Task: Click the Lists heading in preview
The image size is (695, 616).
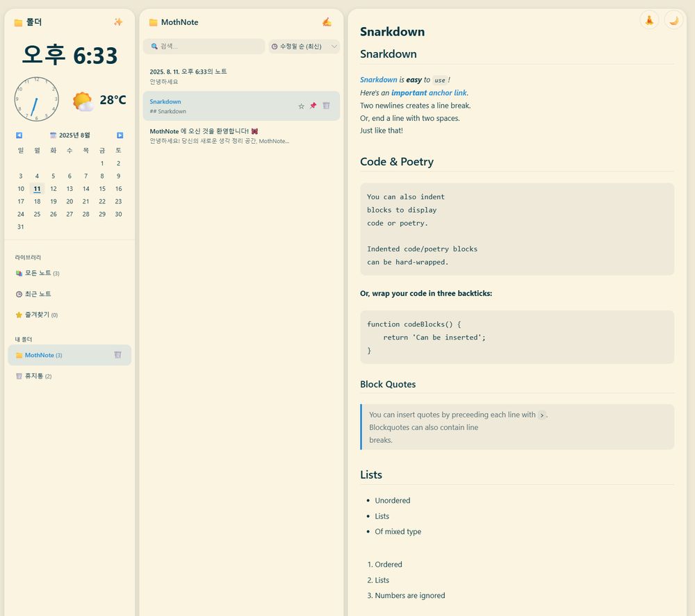Action: click(371, 475)
